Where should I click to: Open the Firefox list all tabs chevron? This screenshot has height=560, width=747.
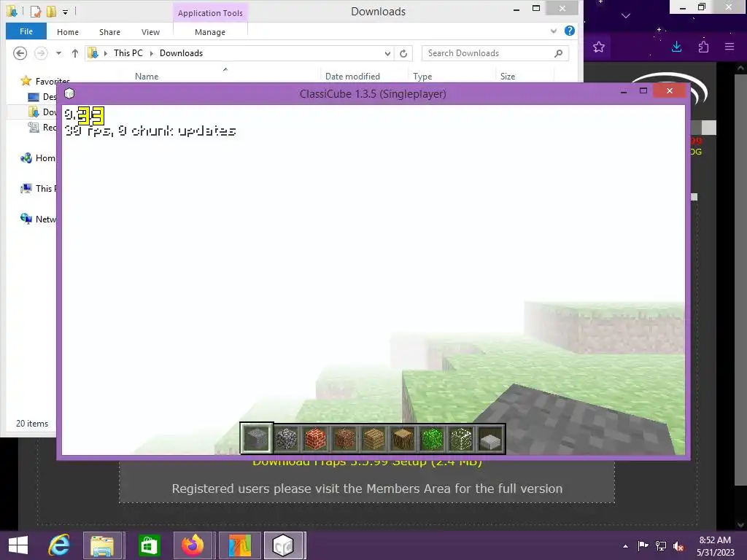[x=626, y=16]
